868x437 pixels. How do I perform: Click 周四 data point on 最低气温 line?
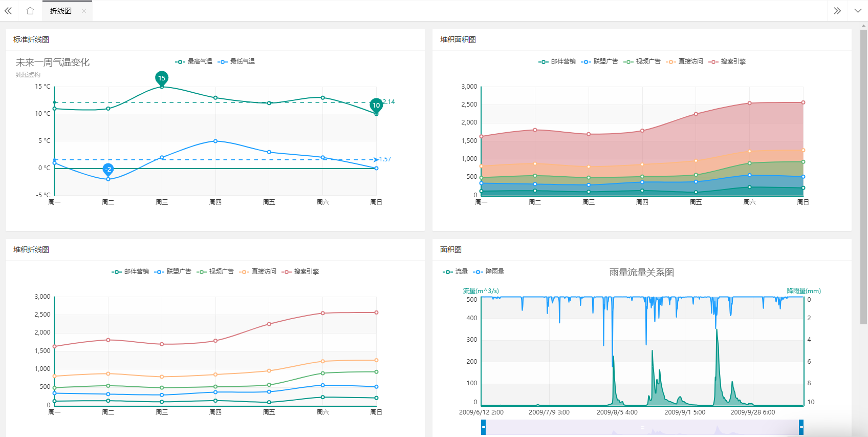[x=215, y=141]
